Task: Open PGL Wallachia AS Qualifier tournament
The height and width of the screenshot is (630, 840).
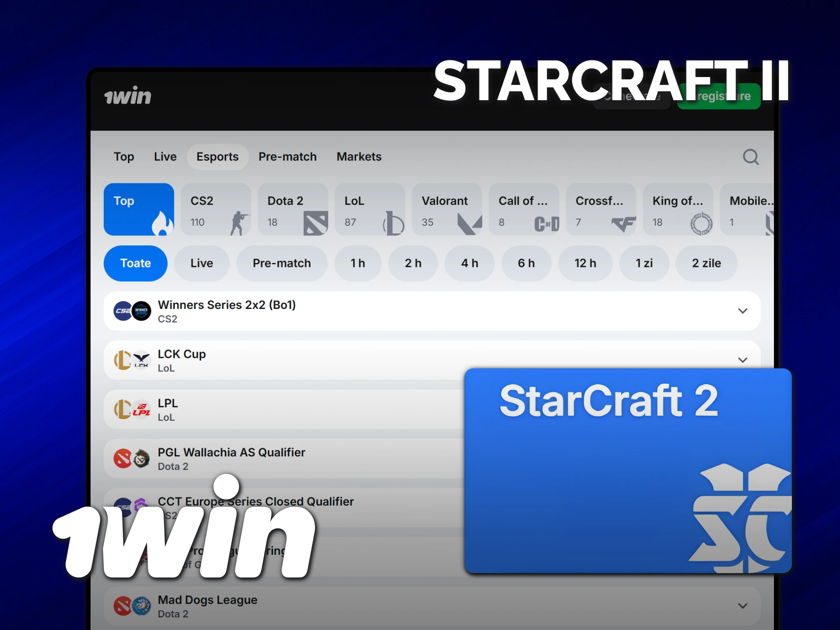Action: [232, 458]
